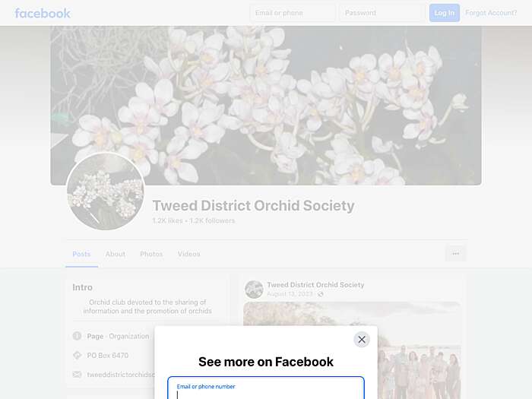Click the envelope email icon in Intro
Viewport: 532px width, 399px height.
77,374
